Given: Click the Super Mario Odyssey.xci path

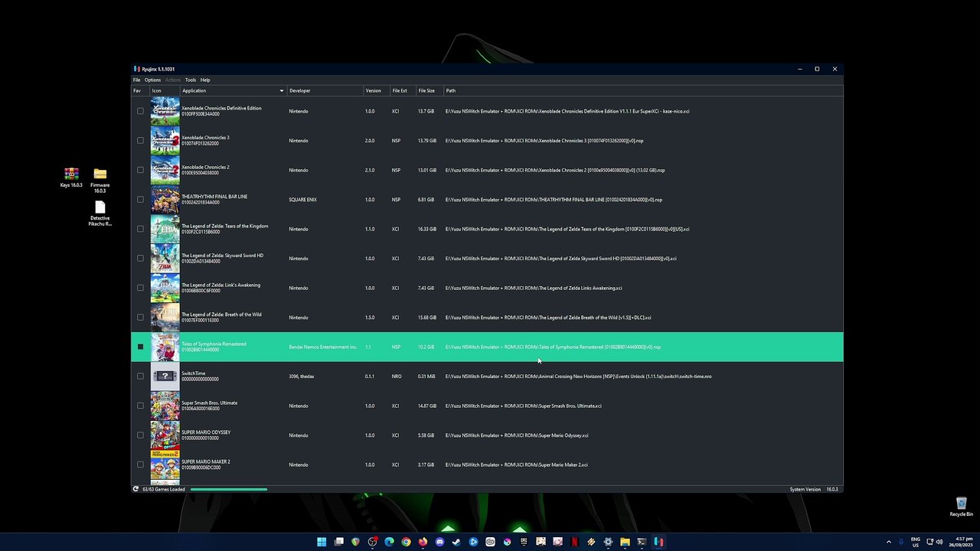Looking at the screenshot, I should point(517,435).
